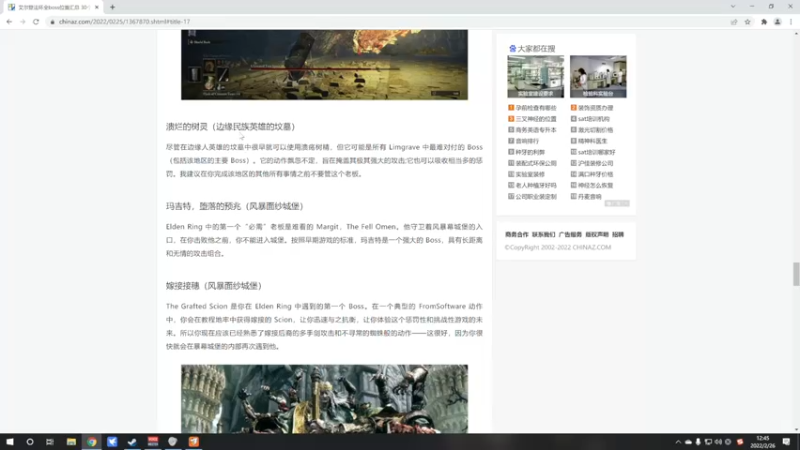Select the open chinaz article tab

tap(53, 7)
